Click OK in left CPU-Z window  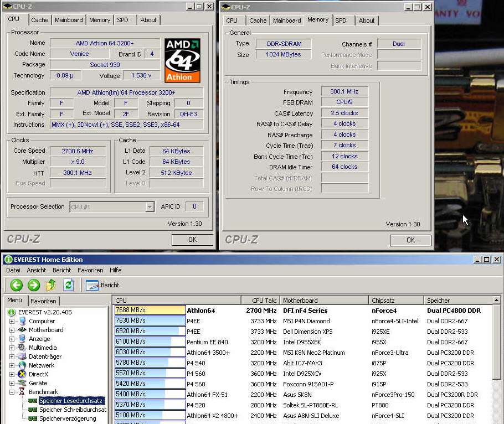pyautogui.click(x=192, y=240)
